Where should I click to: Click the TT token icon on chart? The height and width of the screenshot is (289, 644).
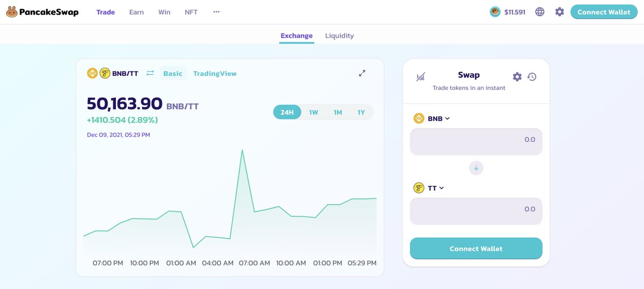click(x=105, y=73)
